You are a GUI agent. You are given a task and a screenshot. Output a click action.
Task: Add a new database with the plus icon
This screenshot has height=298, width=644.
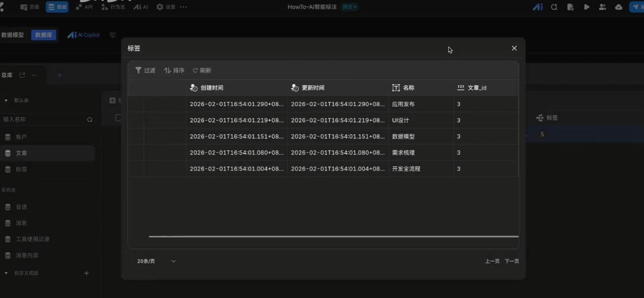coord(59,75)
